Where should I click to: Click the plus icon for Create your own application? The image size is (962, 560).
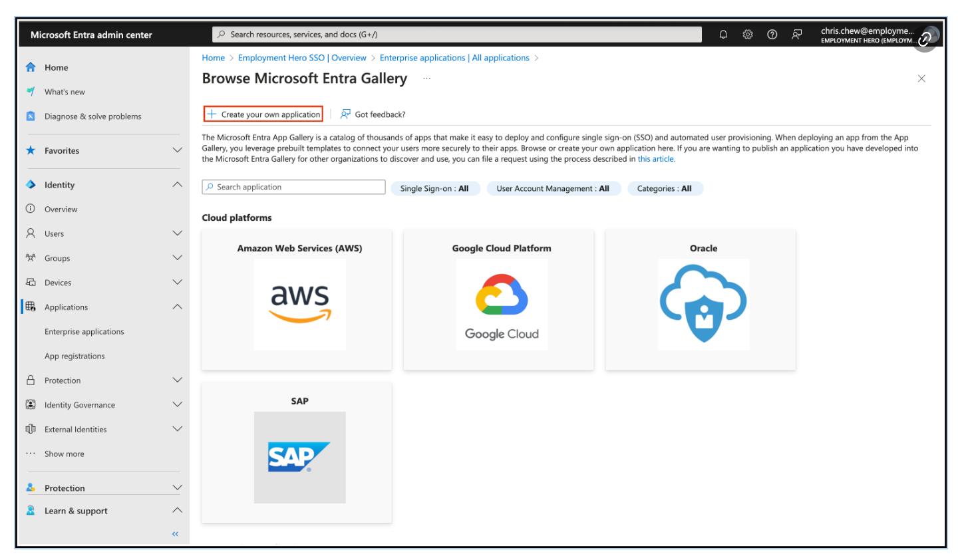pos(212,114)
